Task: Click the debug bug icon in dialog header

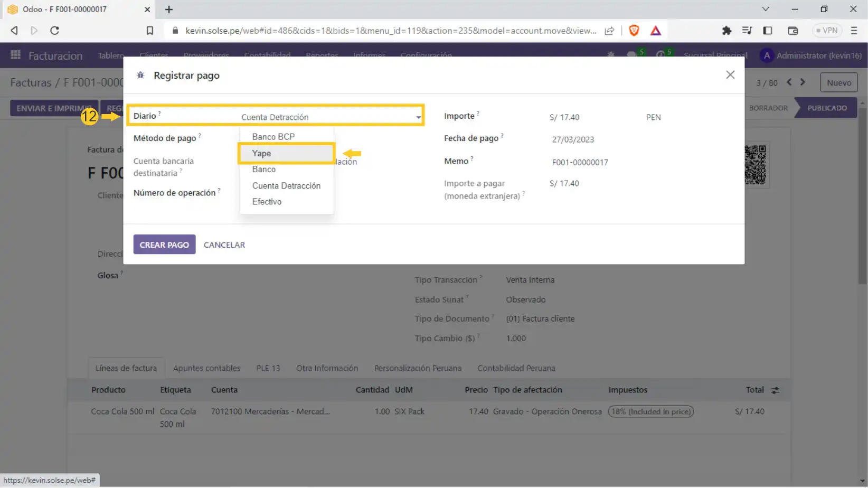Action: click(140, 76)
